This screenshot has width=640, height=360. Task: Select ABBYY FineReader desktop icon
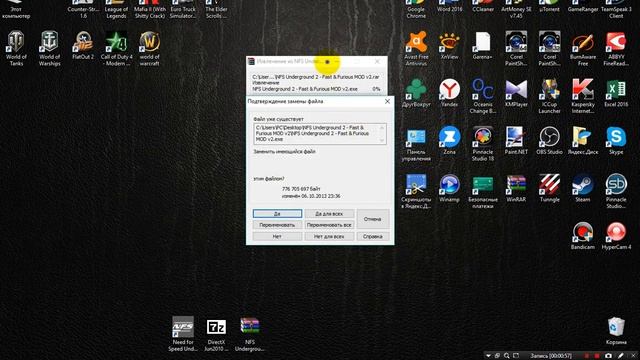616,49
